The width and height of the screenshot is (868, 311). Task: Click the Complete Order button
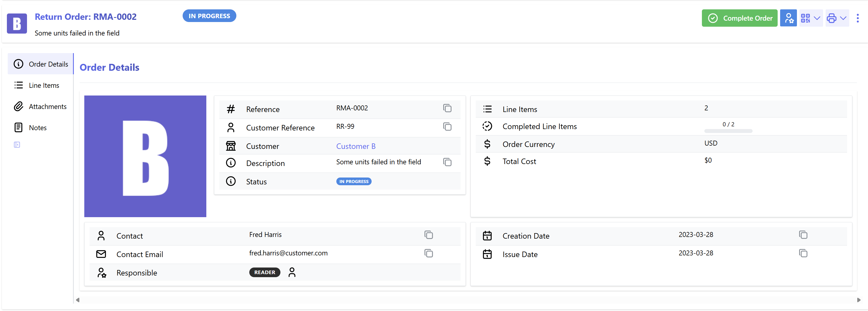[739, 18]
